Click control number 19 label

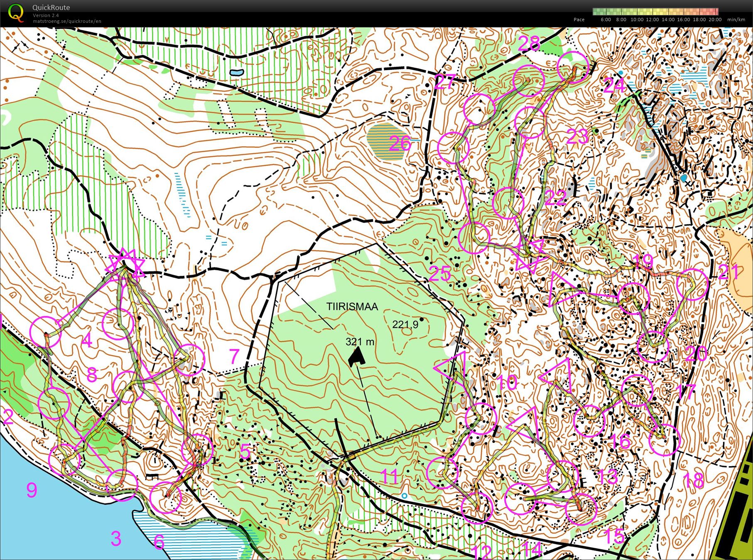pos(643,262)
